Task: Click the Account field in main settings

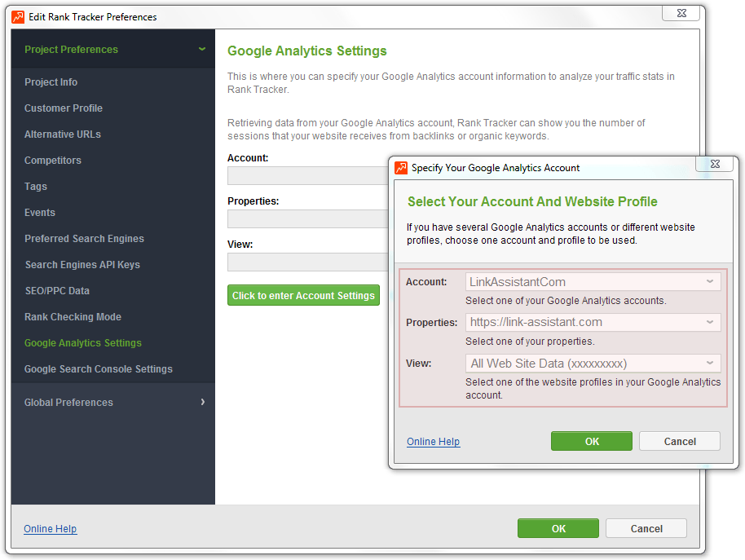Action: (308, 175)
